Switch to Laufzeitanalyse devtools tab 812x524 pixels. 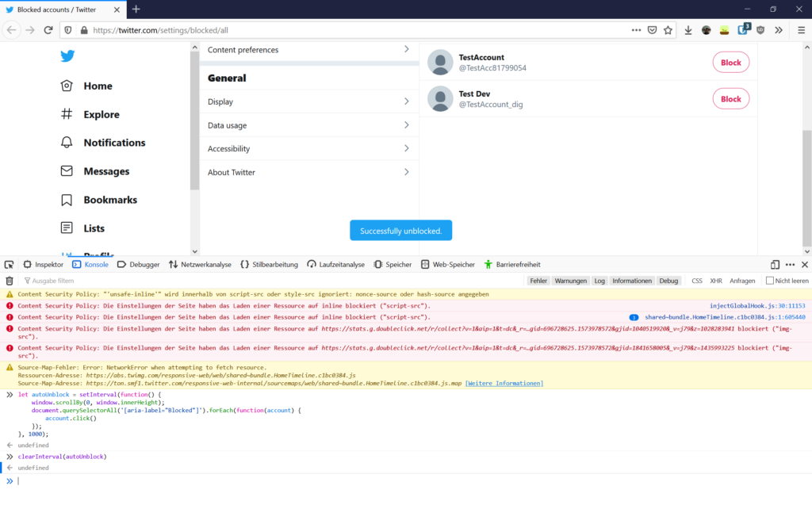pos(336,265)
